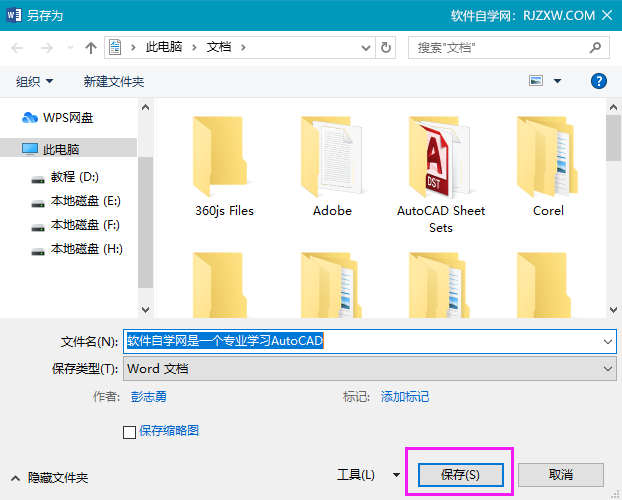The width and height of the screenshot is (622, 500).
Task: Open more view options dropdown arrow
Action: [557, 81]
